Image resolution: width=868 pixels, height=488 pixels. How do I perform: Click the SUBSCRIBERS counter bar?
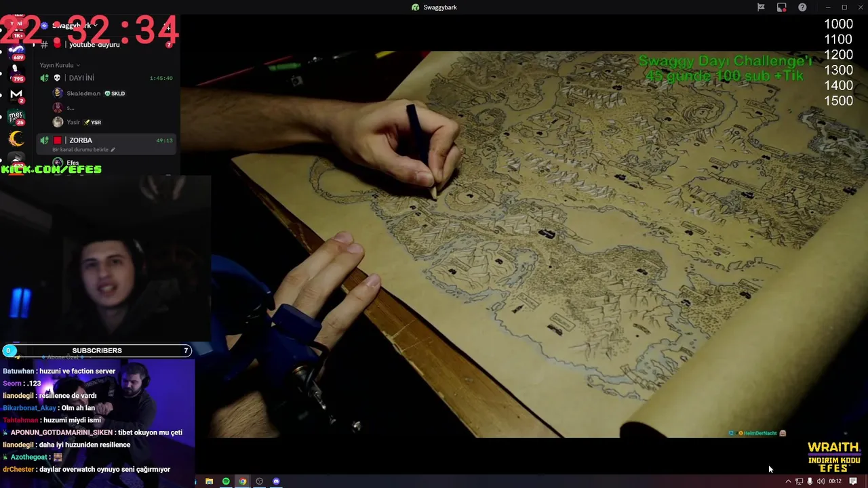(x=97, y=350)
